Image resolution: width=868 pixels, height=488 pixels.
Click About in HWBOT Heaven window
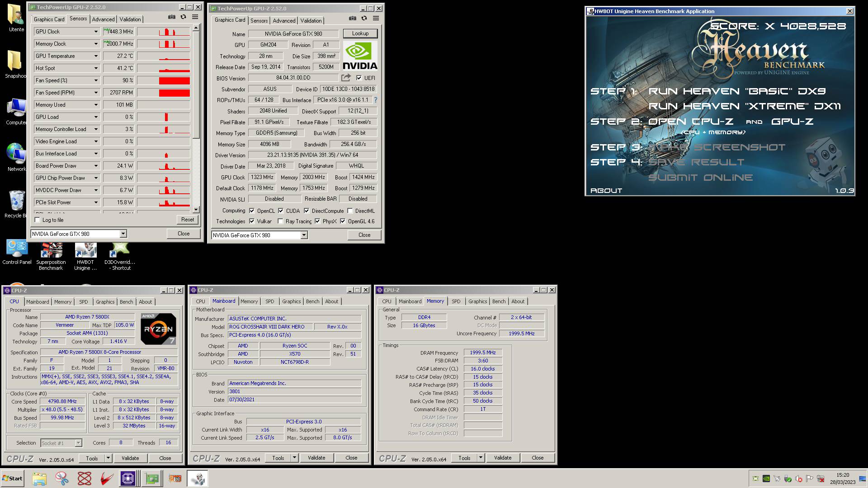point(606,191)
